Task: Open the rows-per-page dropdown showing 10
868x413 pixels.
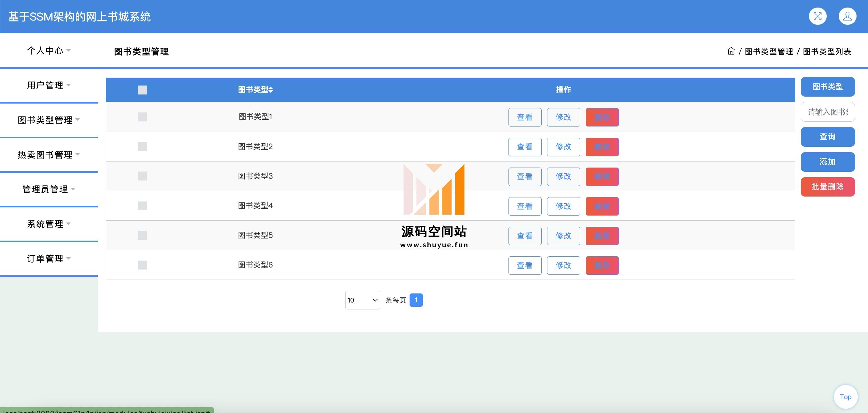Action: pyautogui.click(x=363, y=300)
